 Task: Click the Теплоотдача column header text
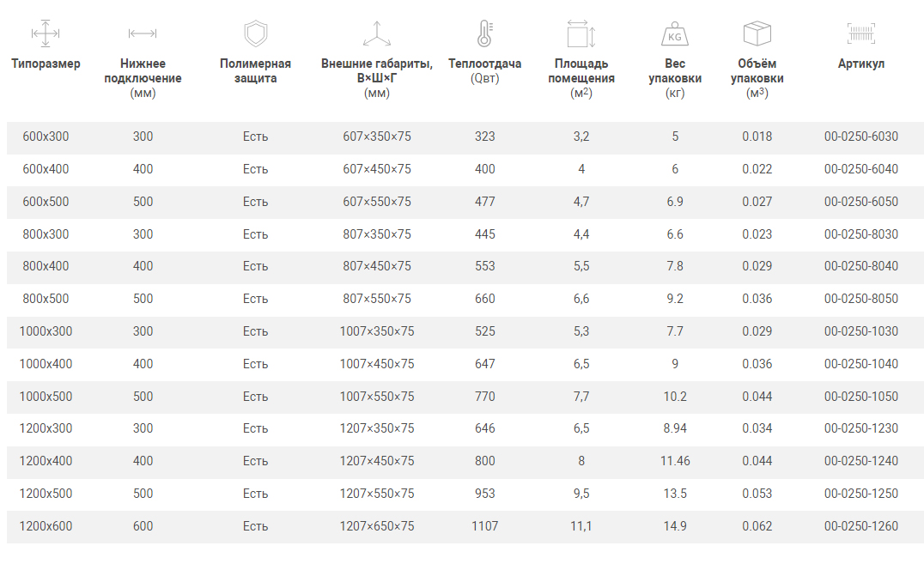[x=484, y=64]
